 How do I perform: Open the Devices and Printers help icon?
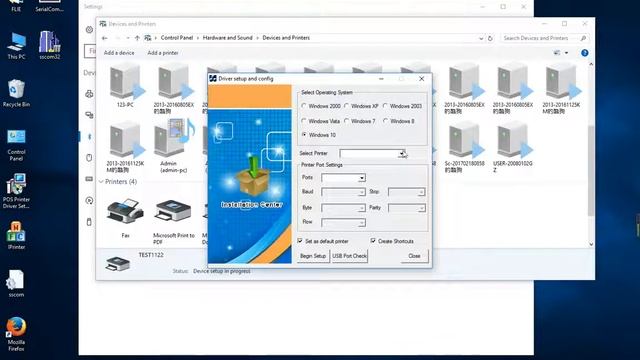(x=584, y=53)
